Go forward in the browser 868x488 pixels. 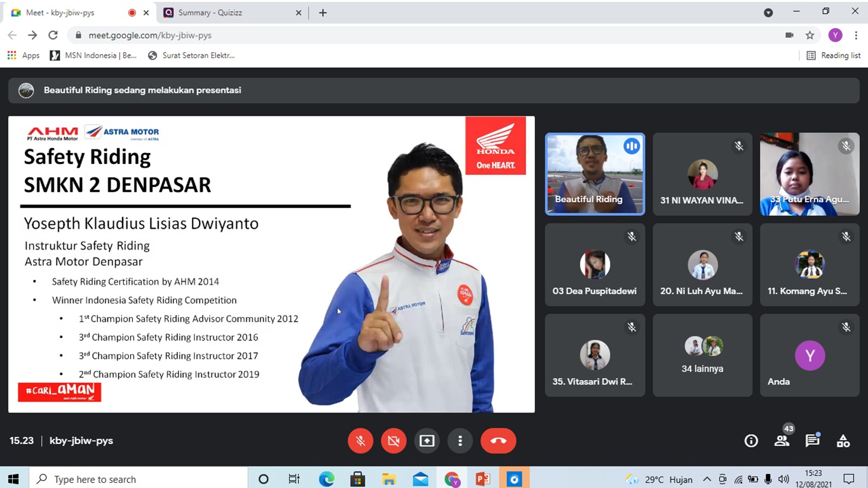pos(32,36)
